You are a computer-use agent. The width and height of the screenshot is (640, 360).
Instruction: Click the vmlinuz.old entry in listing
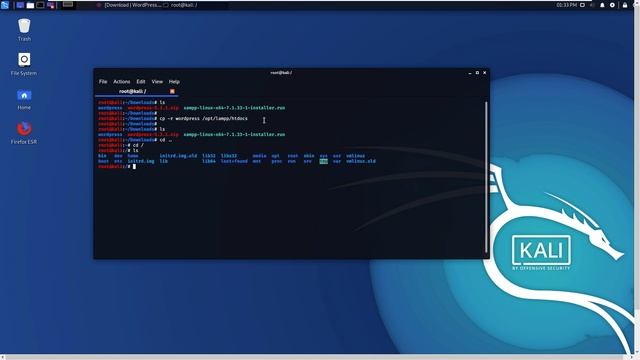[x=361, y=161]
